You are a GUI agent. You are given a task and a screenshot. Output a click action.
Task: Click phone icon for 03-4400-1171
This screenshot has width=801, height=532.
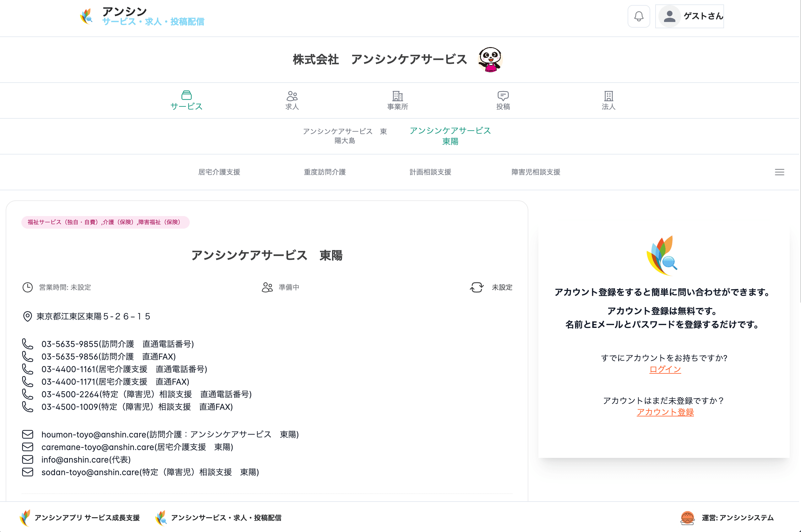pyautogui.click(x=27, y=382)
